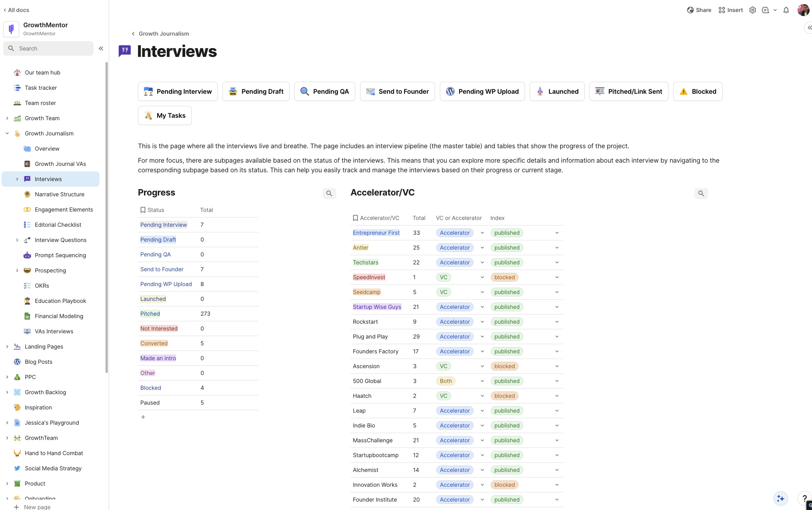Open the Share menu
Viewport: 812px width, 510px height.
(x=699, y=10)
